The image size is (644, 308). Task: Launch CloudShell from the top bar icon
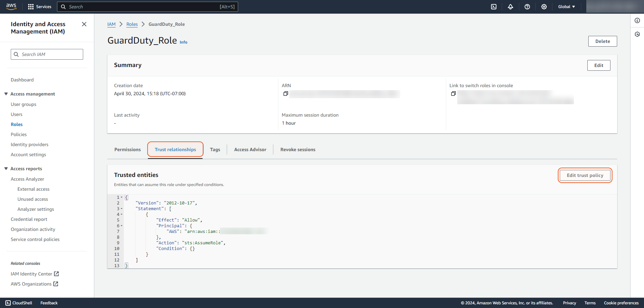coord(494,7)
